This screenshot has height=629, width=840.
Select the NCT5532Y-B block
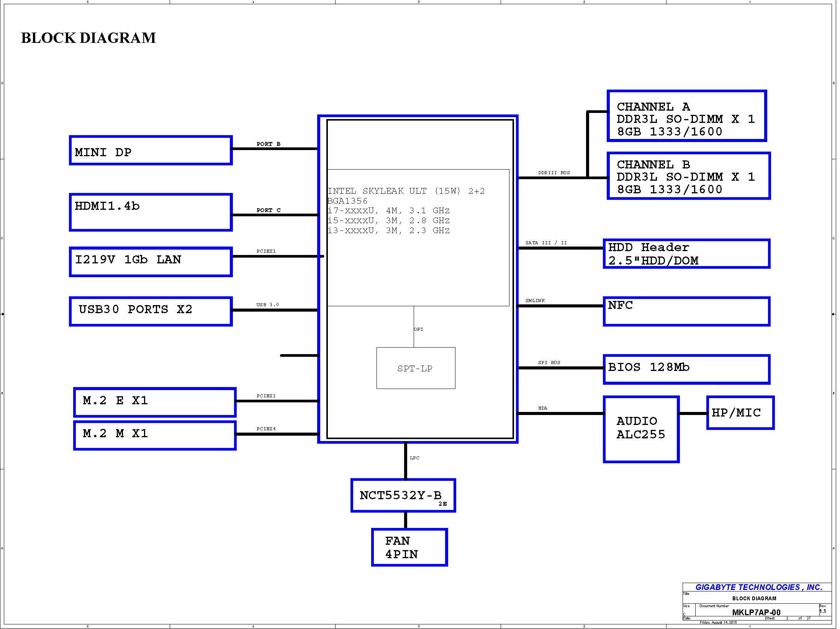click(x=403, y=495)
